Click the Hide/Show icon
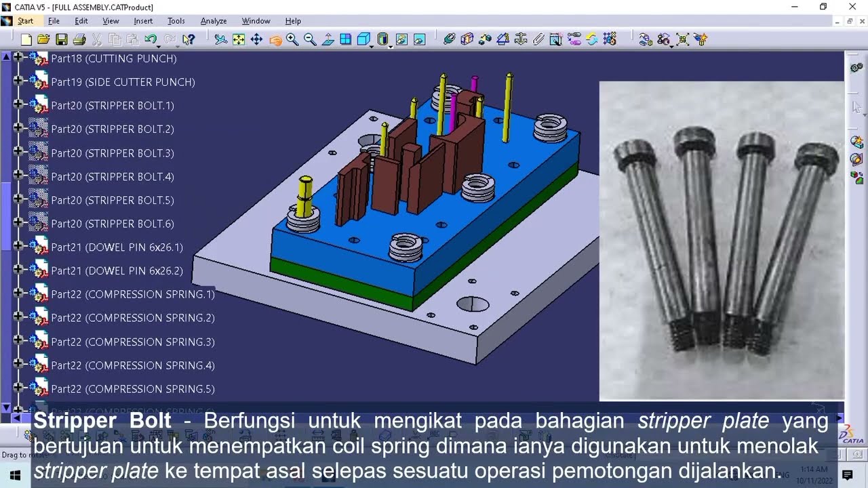Screen dimensions: 868x488 (401, 40)
